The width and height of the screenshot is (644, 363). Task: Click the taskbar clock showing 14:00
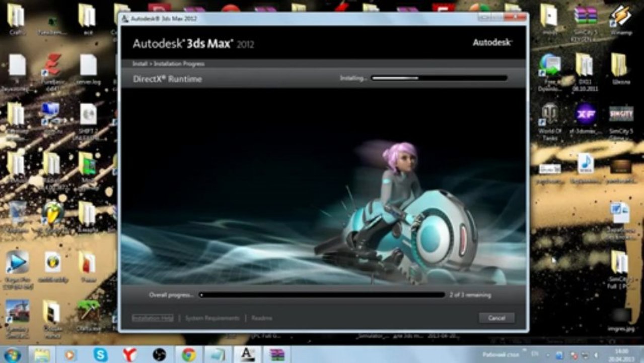click(621, 354)
